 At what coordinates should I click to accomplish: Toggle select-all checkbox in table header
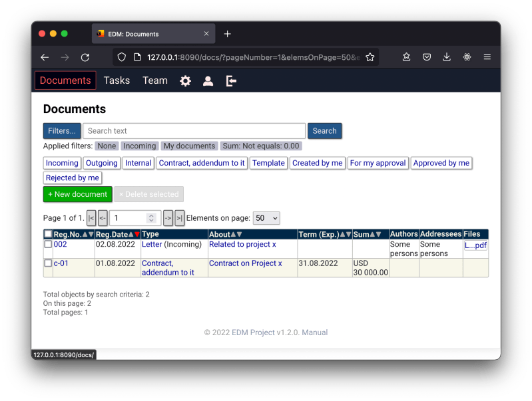[x=48, y=234]
